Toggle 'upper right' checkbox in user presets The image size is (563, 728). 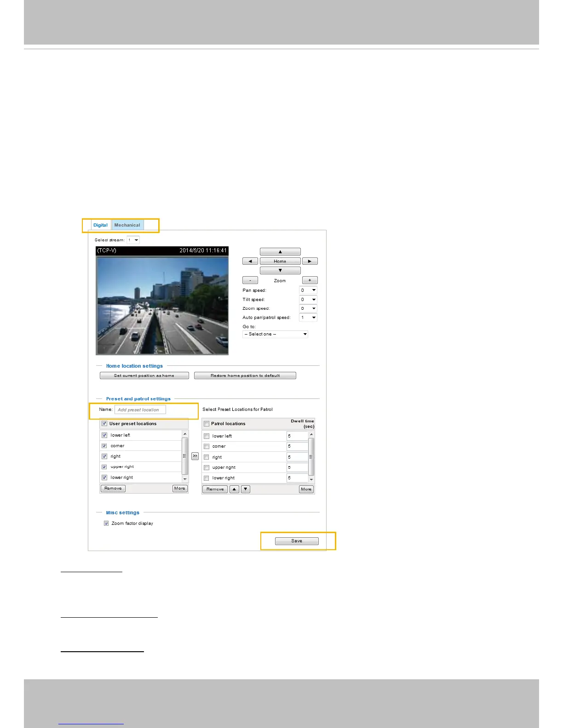pos(104,467)
